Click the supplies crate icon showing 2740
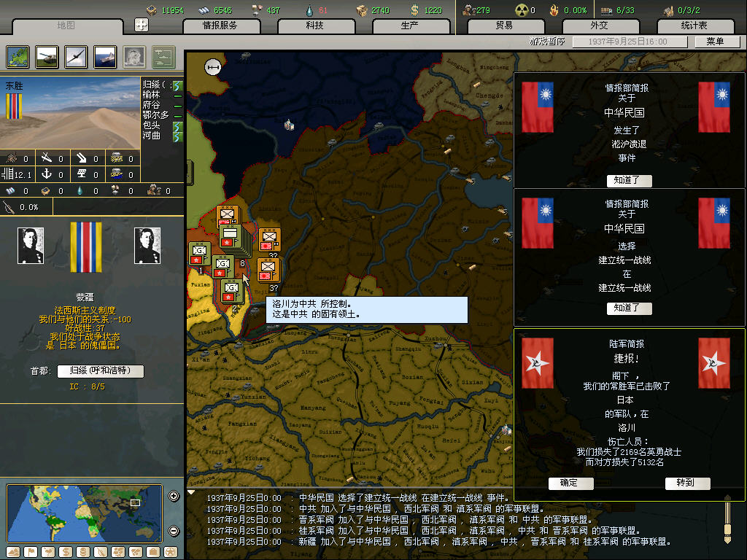Image resolution: width=747 pixels, height=560 pixels. [362, 10]
